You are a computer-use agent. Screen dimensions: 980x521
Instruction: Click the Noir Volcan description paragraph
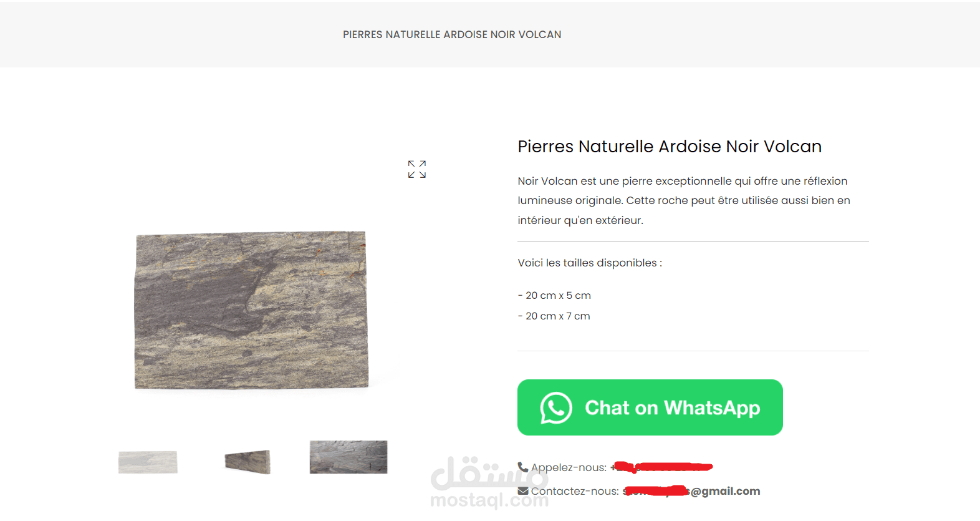click(684, 200)
